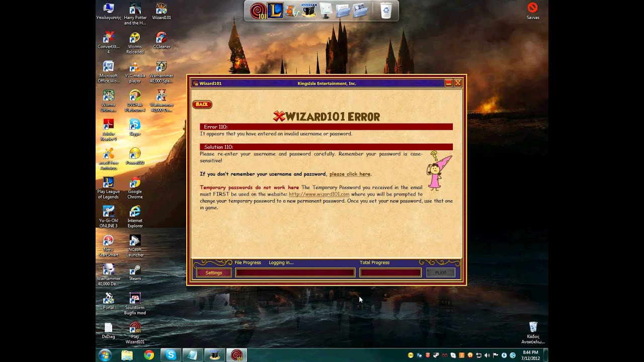Select the Google Chrome desktop icon
Screen dimensions: 644x362
[135, 188]
